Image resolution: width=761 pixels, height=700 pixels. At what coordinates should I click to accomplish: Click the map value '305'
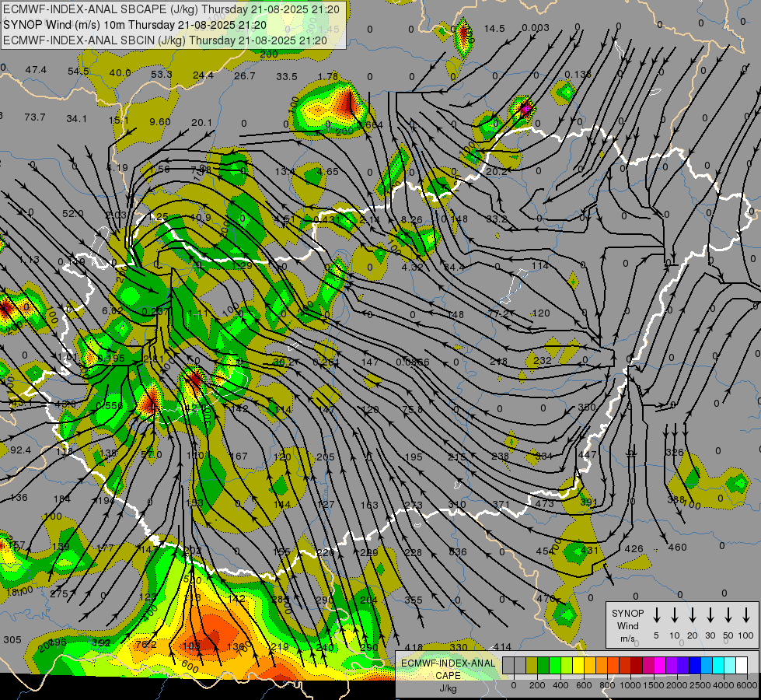point(12,640)
